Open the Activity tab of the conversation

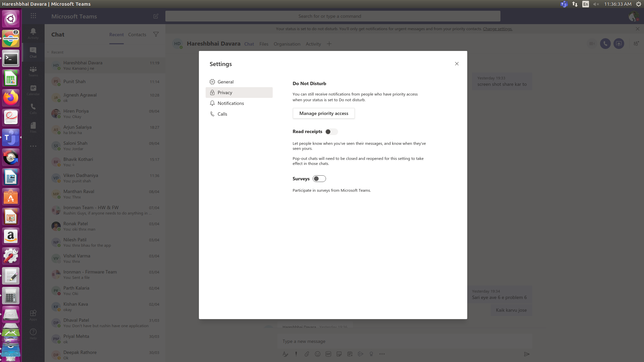313,44
